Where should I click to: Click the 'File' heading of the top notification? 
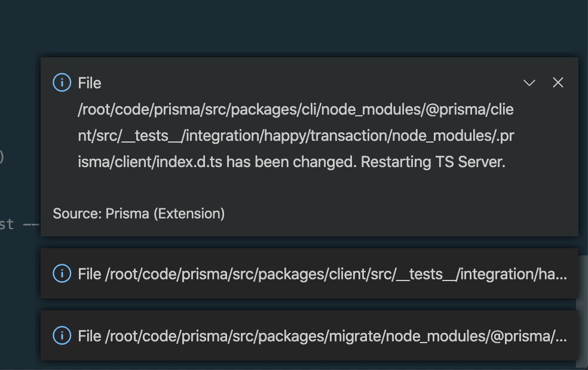click(90, 83)
